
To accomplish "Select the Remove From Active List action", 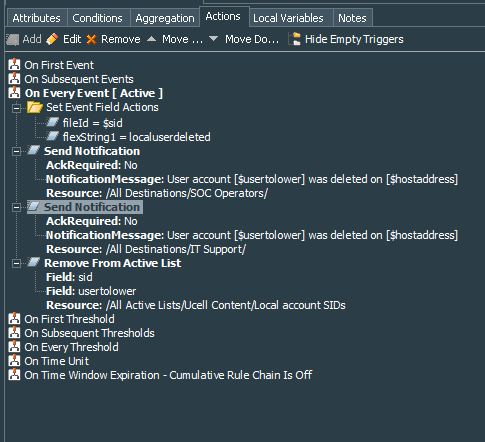I will click(x=113, y=263).
